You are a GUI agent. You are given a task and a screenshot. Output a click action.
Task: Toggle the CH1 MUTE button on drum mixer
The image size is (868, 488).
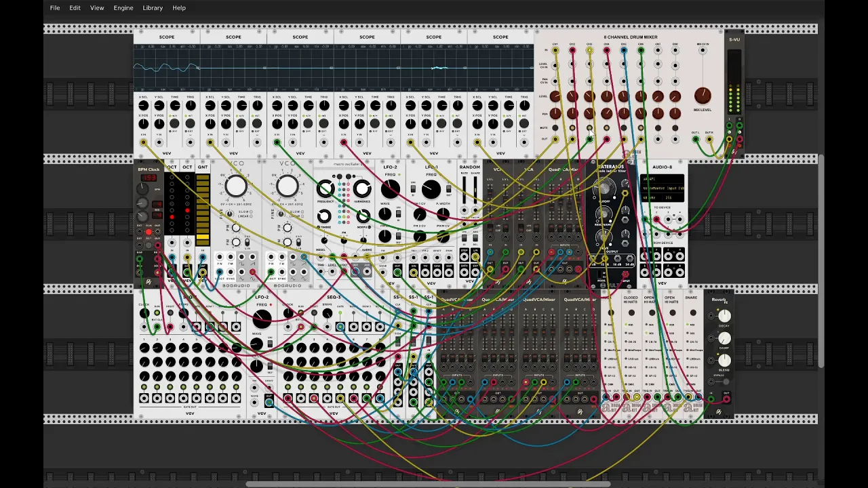pyautogui.click(x=555, y=127)
